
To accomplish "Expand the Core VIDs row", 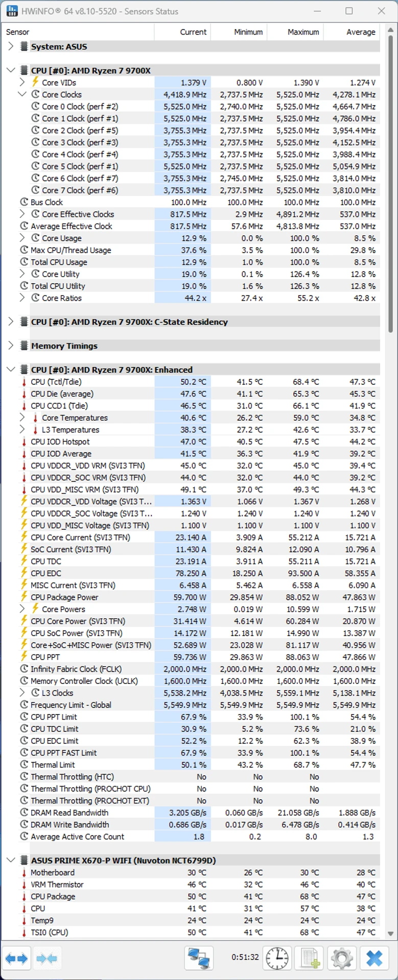I will click(22, 82).
